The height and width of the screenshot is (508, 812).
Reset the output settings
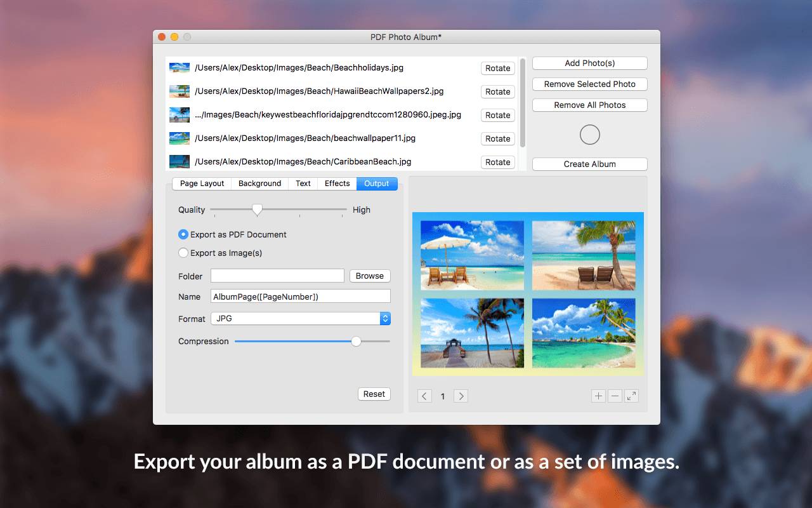[x=374, y=394]
